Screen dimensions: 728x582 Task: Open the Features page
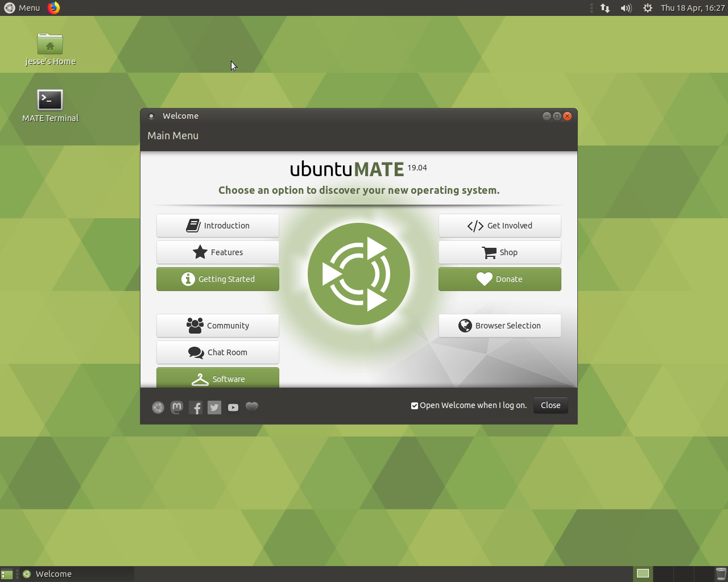(x=218, y=252)
